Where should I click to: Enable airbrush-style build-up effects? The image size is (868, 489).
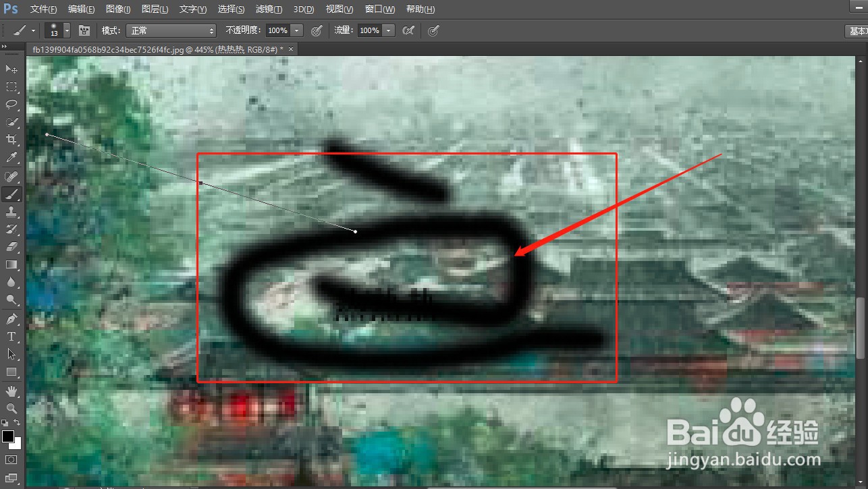[x=408, y=30]
